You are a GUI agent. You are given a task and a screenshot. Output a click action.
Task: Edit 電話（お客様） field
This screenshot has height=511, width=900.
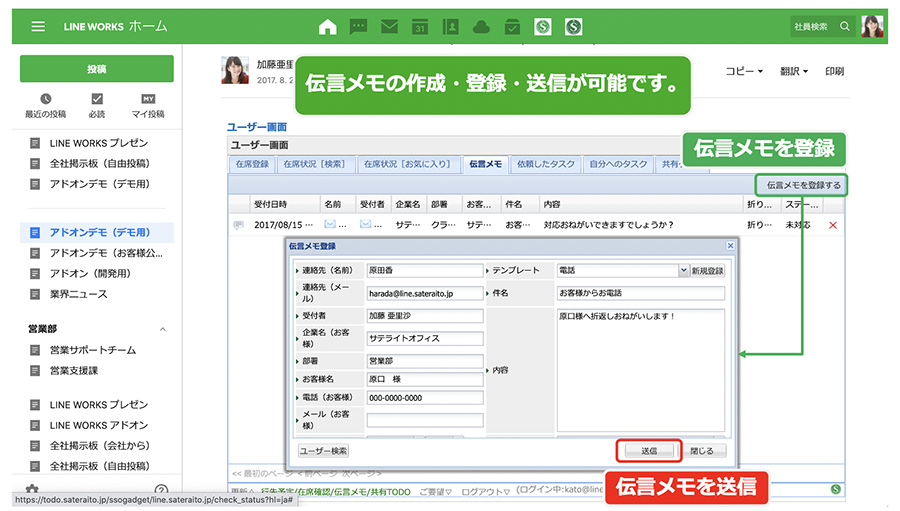pyautogui.click(x=425, y=397)
